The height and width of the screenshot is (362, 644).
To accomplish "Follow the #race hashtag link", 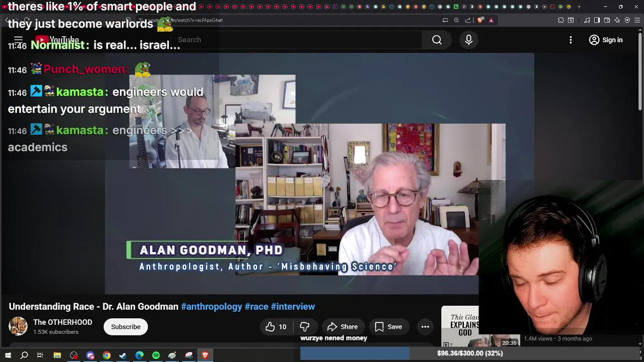I will click(x=257, y=306).
